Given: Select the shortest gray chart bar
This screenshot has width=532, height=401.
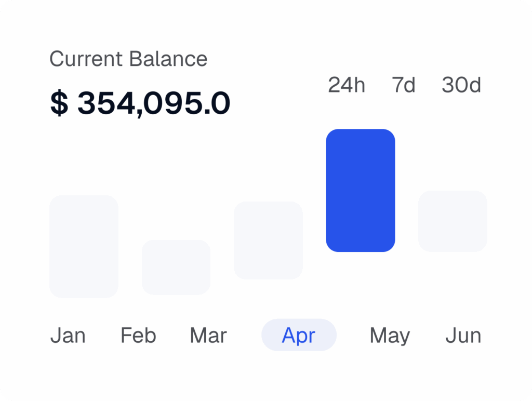Looking at the screenshot, I should click(176, 267).
